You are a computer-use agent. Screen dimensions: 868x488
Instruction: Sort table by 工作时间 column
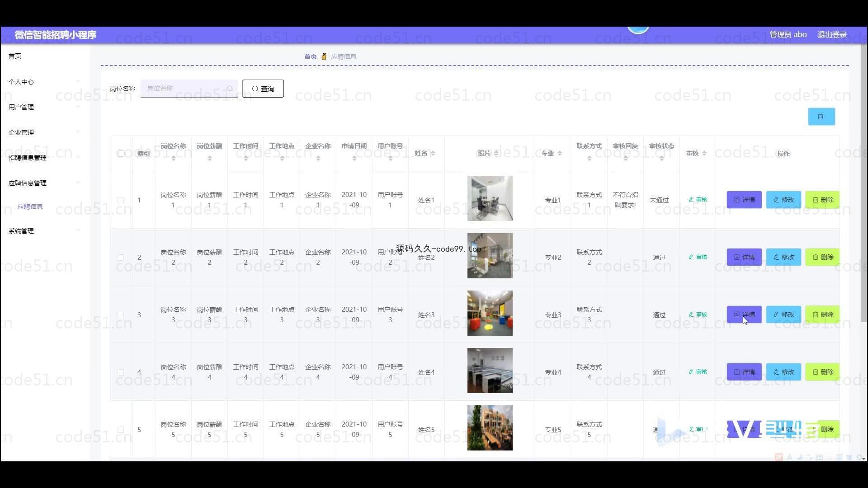coord(245,158)
